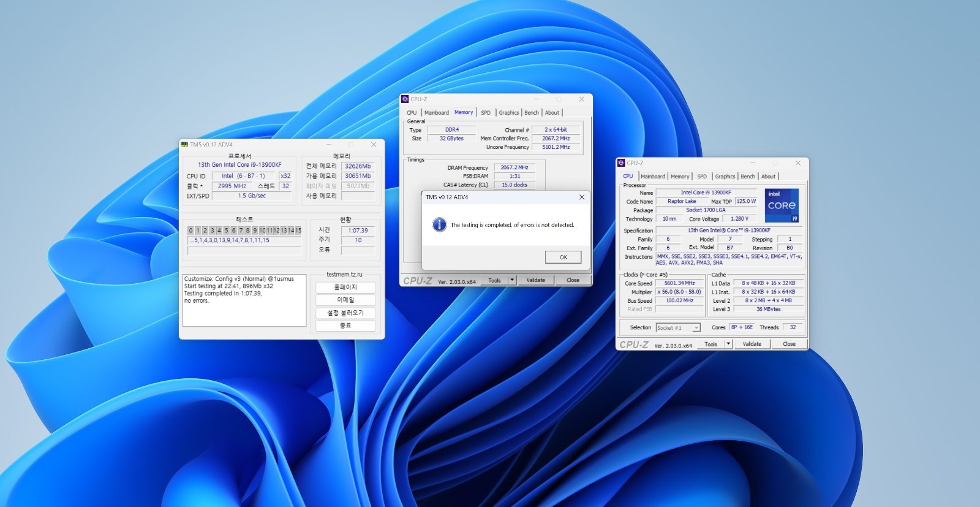Click OK in the TM5 completion dialog

(x=563, y=257)
